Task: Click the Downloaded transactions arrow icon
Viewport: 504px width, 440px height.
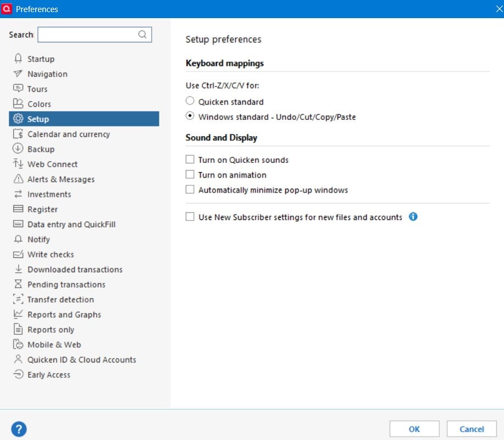Action: [18, 269]
